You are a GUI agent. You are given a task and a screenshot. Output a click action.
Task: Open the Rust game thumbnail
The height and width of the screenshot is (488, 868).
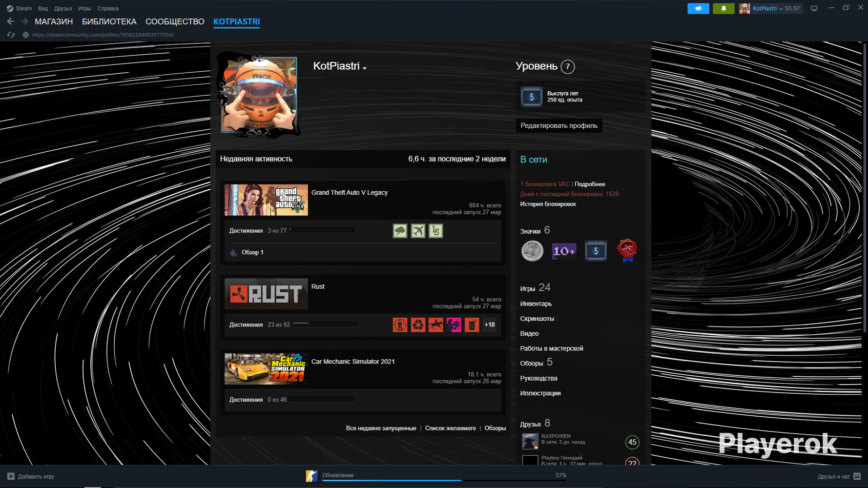click(266, 294)
